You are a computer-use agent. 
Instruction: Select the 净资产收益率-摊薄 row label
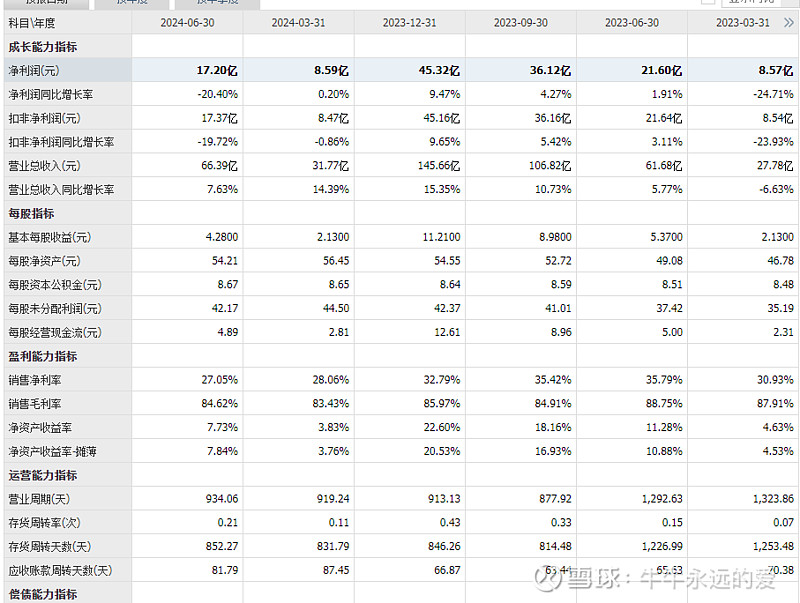53,451
